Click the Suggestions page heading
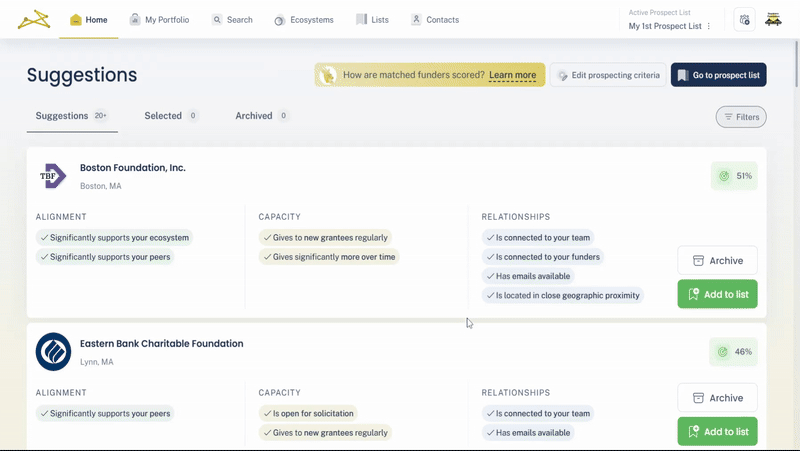 coord(82,75)
